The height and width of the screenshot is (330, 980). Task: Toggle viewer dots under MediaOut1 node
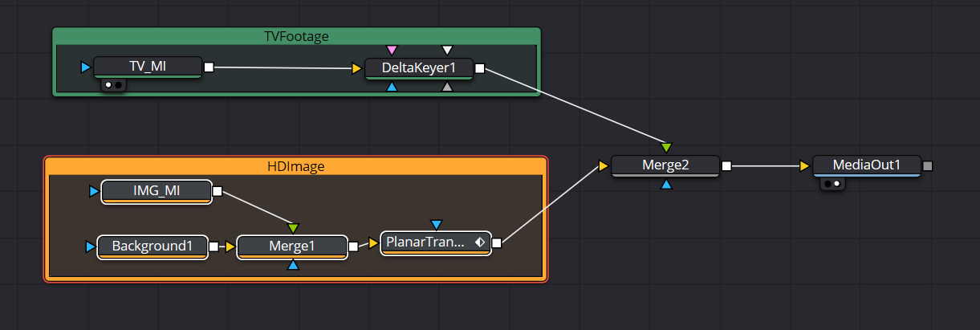click(x=832, y=184)
